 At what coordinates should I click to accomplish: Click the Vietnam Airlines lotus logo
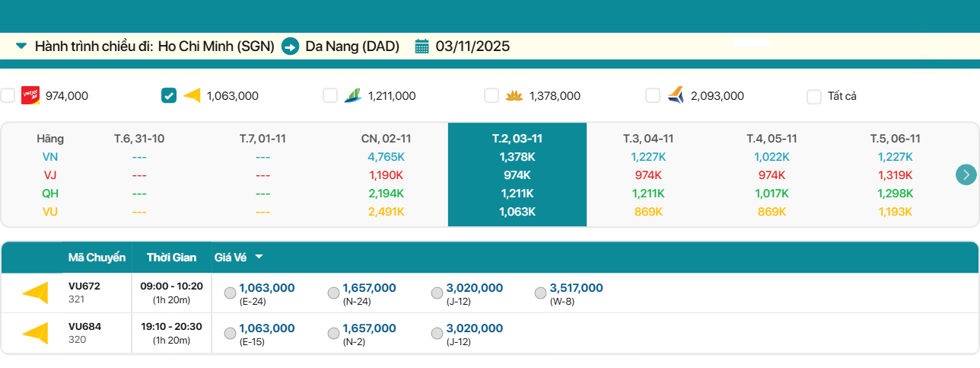click(514, 95)
